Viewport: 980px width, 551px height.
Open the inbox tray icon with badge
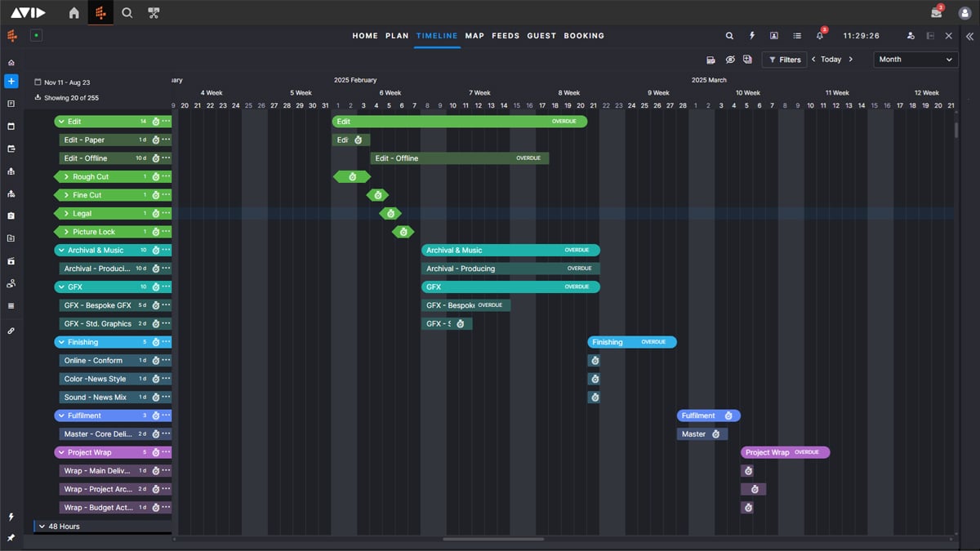click(936, 13)
